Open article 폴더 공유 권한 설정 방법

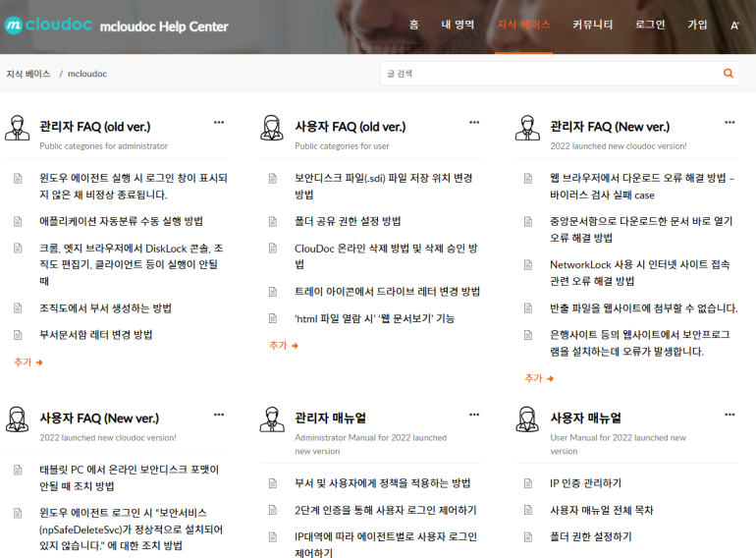pyautogui.click(x=348, y=221)
